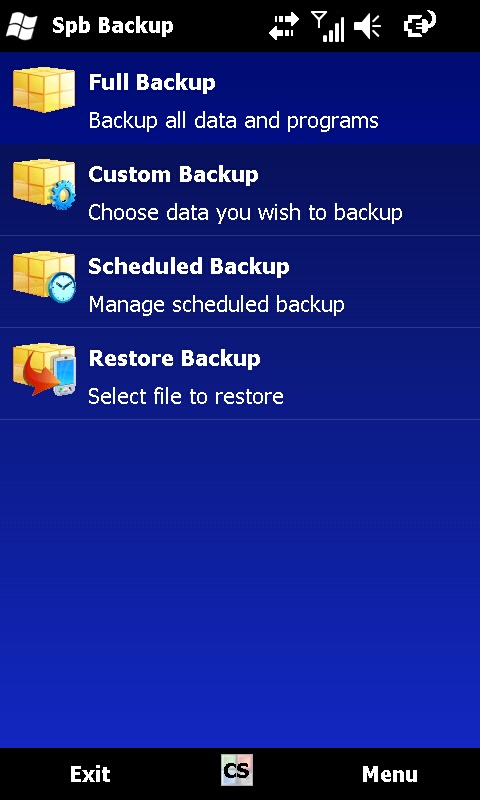Image resolution: width=480 pixels, height=800 pixels.
Task: Click "Backup all data and programs" description
Action: [x=234, y=121]
